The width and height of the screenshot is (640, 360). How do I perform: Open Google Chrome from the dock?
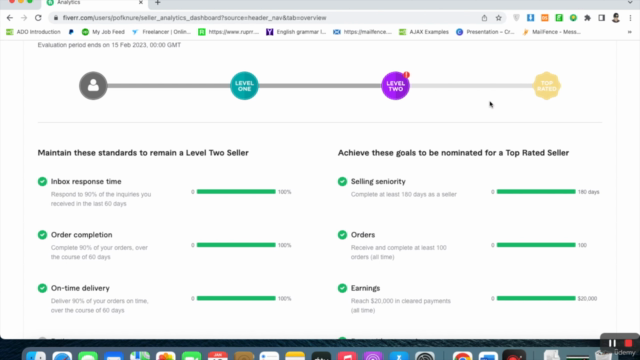[x=462, y=356]
